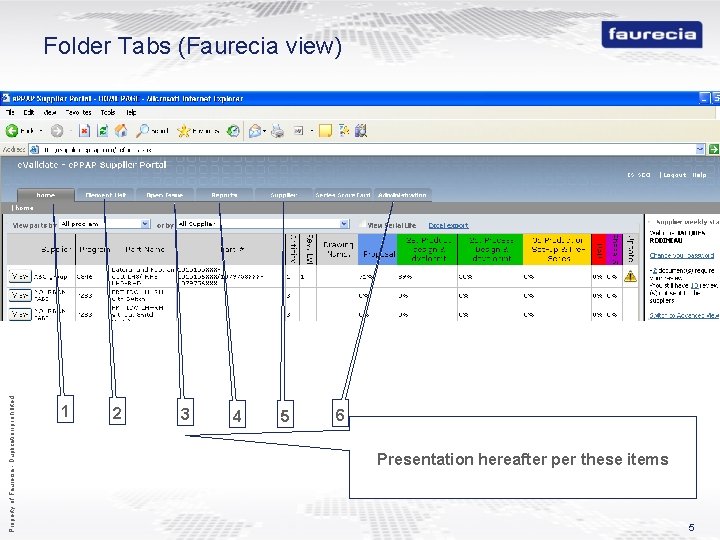Viewport: 720px width, 540px height.
Task: Click Switch to Advanced view link
Action: 684,315
